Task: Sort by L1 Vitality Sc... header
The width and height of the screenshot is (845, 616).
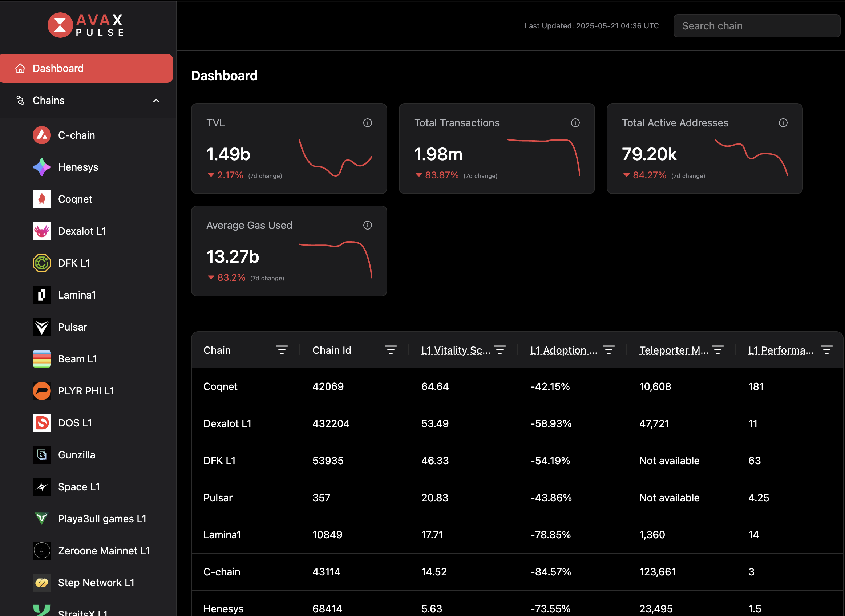Action: coord(456,350)
